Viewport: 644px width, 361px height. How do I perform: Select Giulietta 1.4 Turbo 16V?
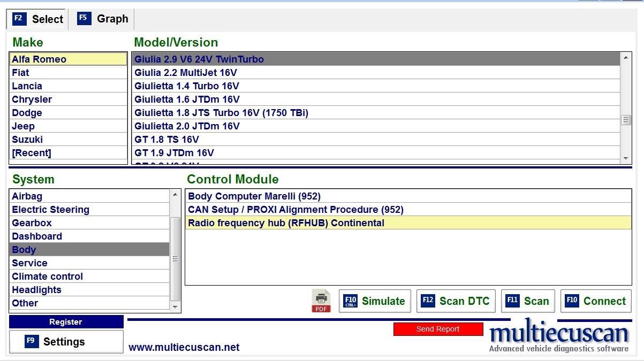click(376, 86)
